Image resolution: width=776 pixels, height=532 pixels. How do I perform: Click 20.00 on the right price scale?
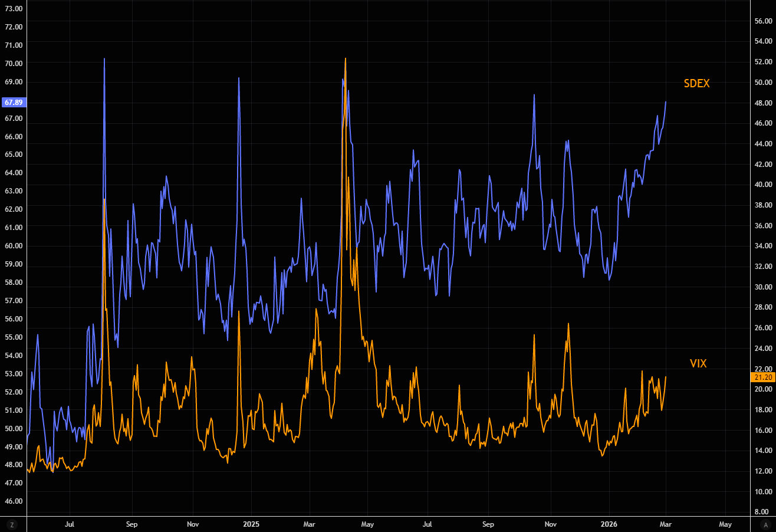763,389
